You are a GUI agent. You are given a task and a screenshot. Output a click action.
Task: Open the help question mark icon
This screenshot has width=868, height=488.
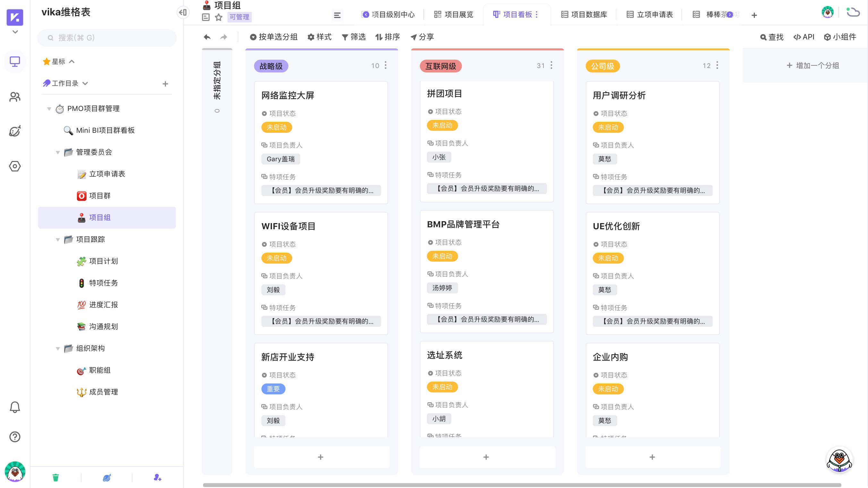pyautogui.click(x=15, y=437)
